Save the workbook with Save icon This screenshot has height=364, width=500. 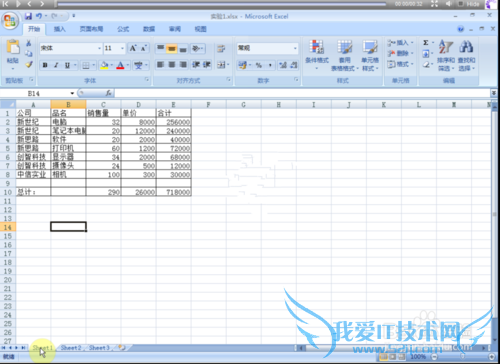[28, 16]
